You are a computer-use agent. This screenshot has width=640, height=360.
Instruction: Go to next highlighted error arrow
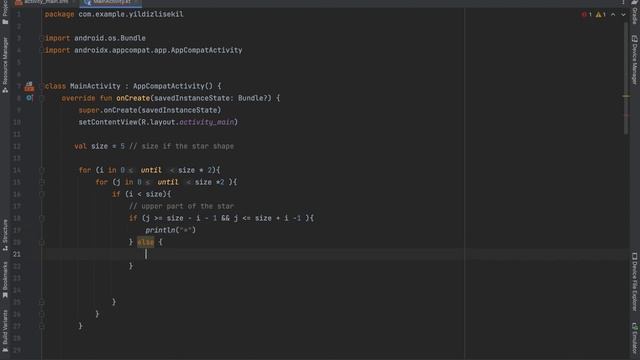pos(623,14)
